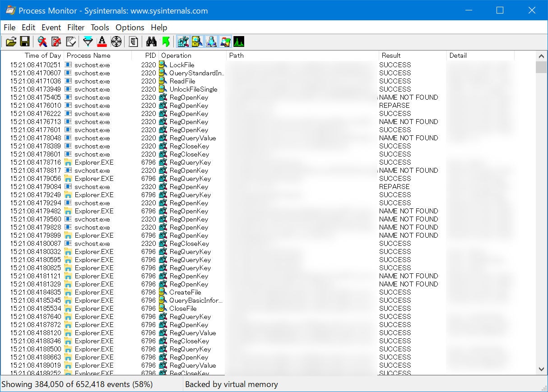Click the Time of Day column header
The width and height of the screenshot is (548, 392).
[32, 55]
